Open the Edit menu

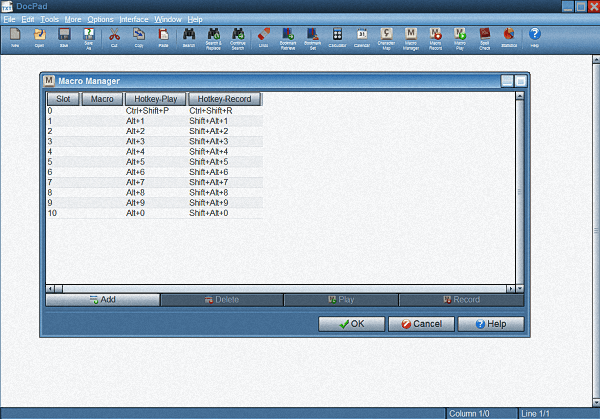click(28, 19)
